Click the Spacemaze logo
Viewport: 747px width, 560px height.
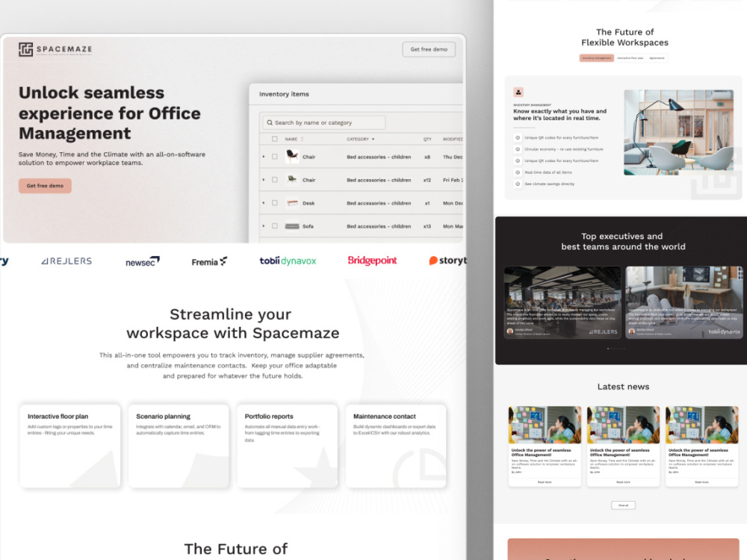(55, 49)
